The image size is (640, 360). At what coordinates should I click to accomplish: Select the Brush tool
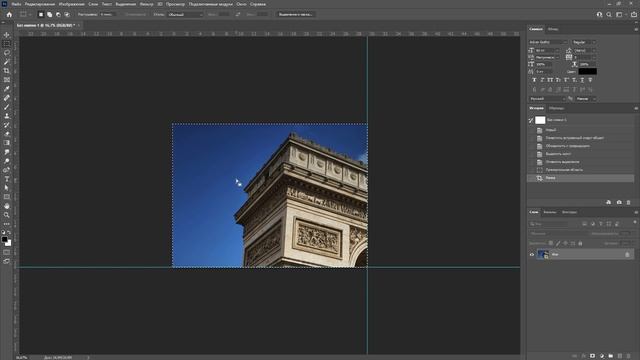click(x=7, y=107)
